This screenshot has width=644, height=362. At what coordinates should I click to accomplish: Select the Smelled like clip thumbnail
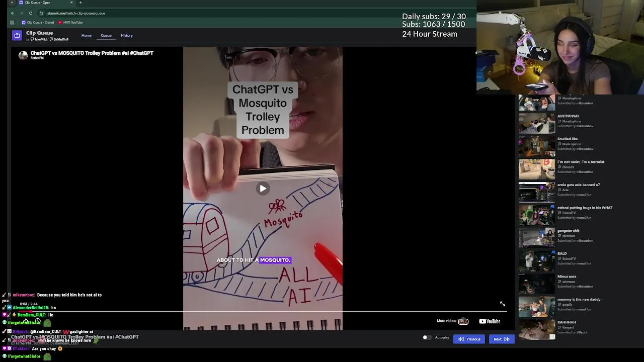pyautogui.click(x=537, y=146)
